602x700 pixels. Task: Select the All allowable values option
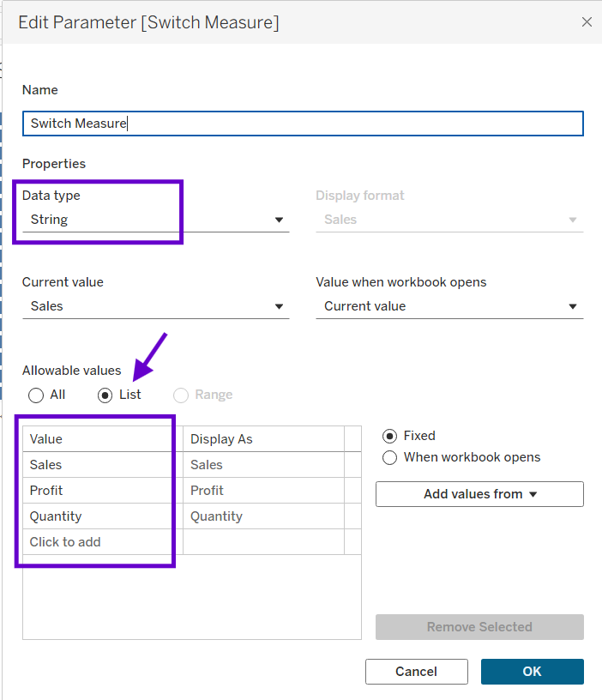click(36, 395)
